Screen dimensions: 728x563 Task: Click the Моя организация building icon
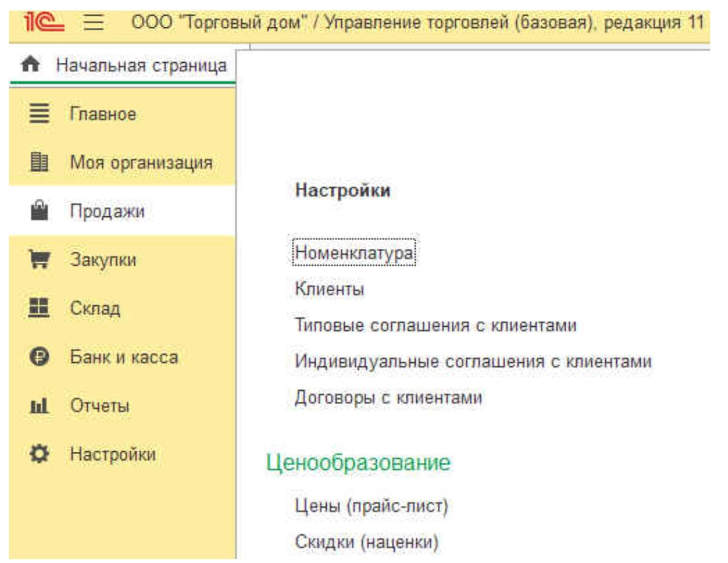click(x=39, y=162)
